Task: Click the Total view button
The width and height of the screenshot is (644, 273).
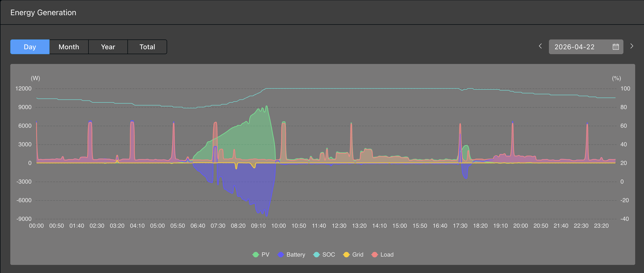Action: click(147, 47)
